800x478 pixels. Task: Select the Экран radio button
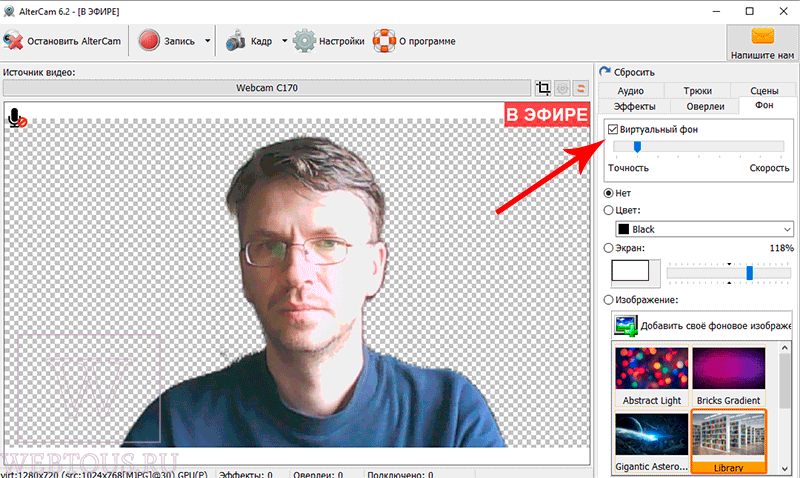coord(608,248)
